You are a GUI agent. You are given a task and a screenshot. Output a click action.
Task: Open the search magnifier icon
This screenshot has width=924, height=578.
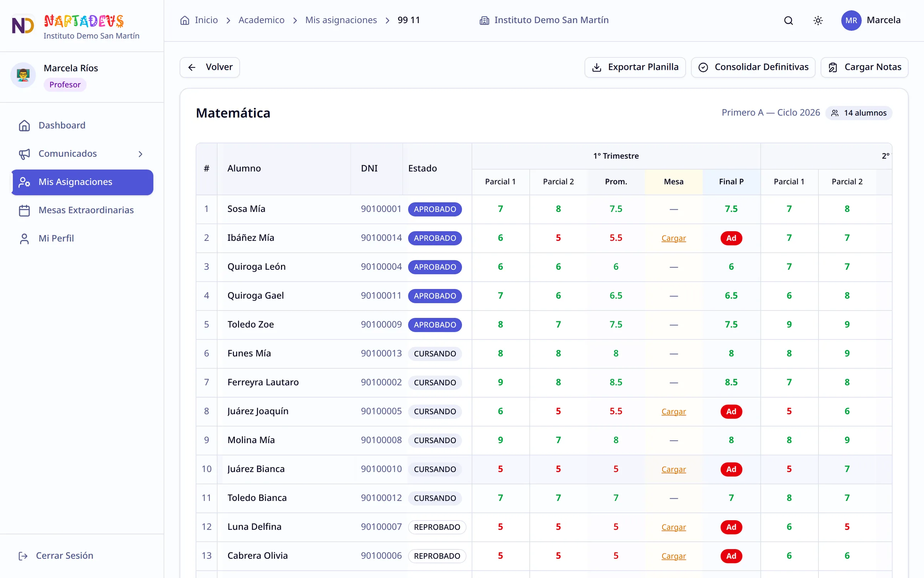788,20
